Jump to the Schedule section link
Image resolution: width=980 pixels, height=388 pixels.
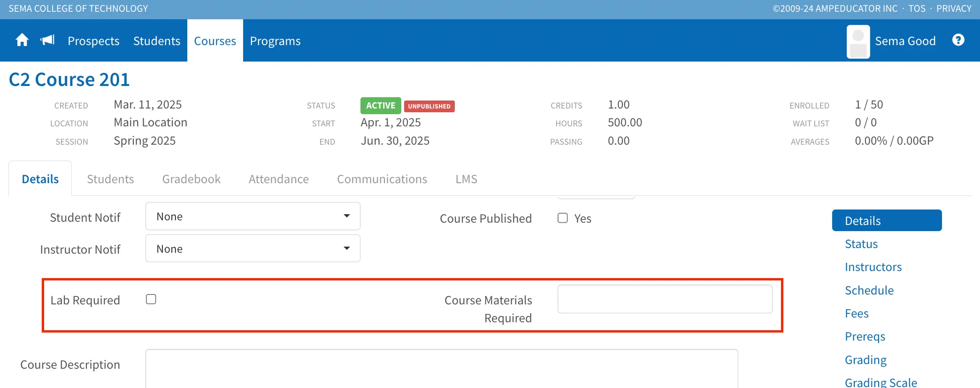click(x=869, y=290)
